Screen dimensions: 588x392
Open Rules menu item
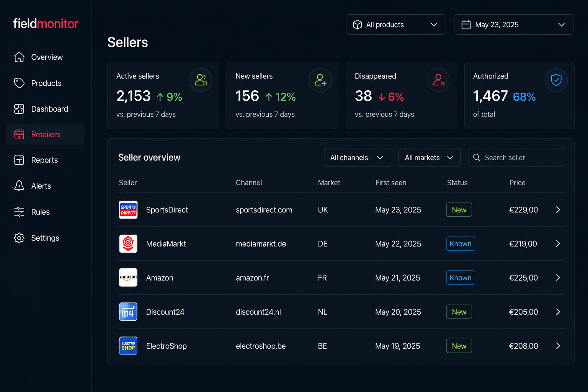coord(46,212)
